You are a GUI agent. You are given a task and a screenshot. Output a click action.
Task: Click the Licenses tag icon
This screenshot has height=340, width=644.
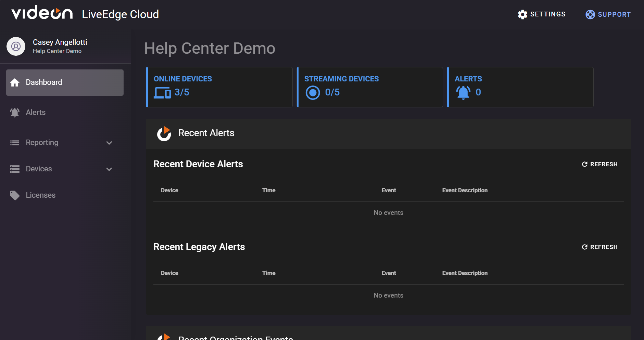pyautogui.click(x=15, y=195)
